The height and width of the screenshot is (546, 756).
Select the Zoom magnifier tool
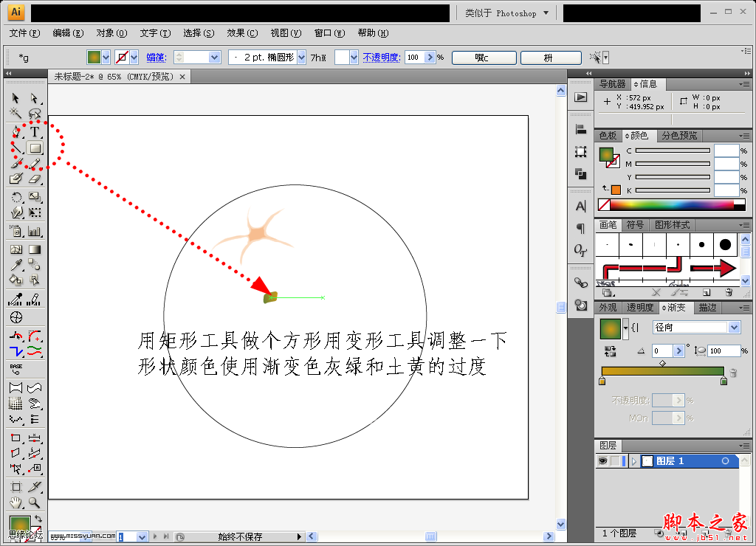[x=34, y=502]
